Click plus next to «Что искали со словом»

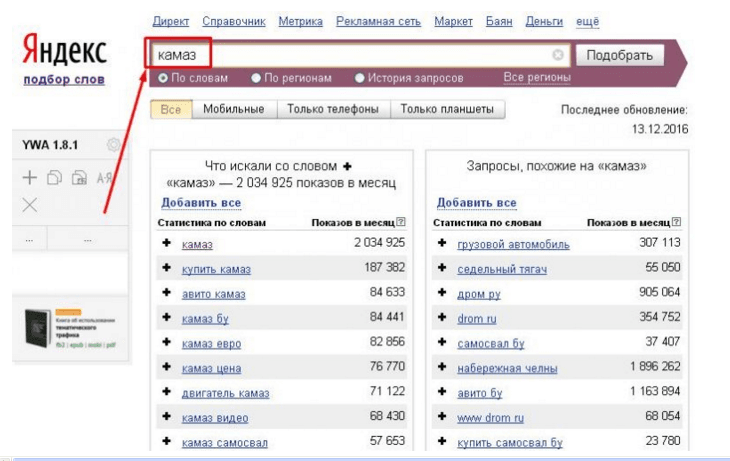347,166
